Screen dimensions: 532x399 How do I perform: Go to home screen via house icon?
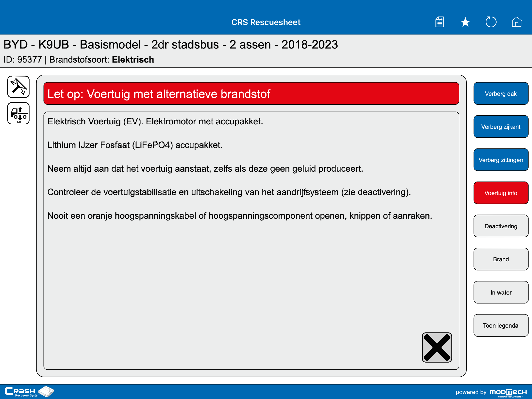[516, 22]
